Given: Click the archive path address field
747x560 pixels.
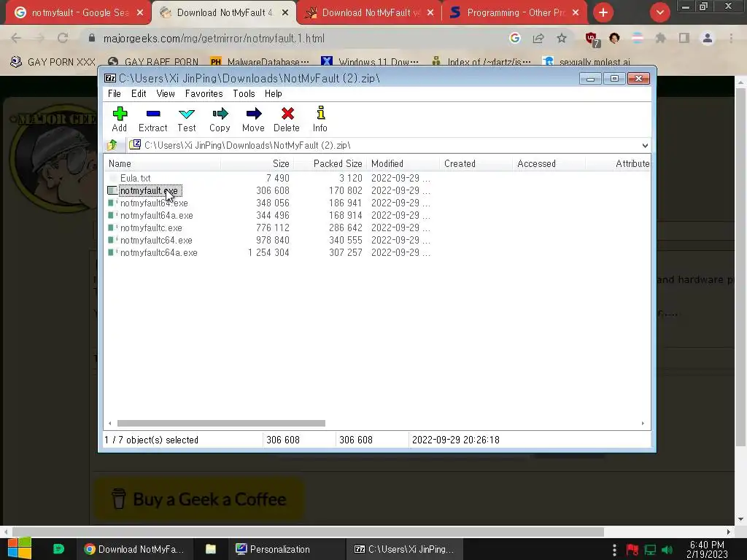Looking at the screenshot, I should click(382, 145).
